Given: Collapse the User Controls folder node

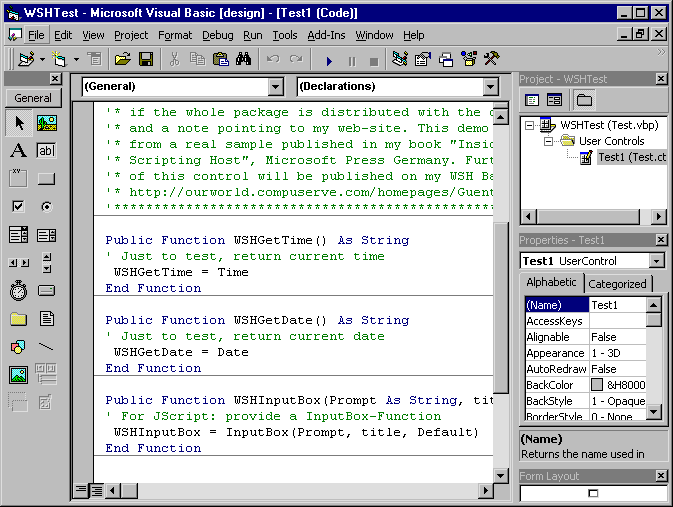Looking at the screenshot, I should click(549, 141).
